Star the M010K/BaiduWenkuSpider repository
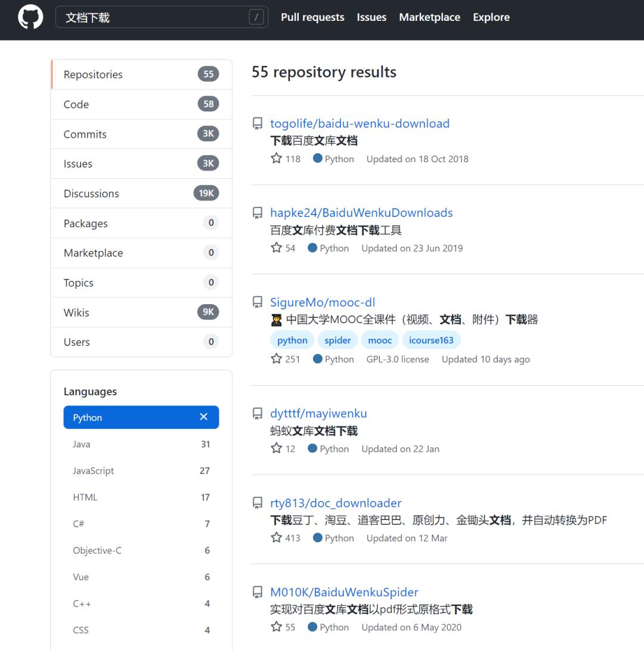The width and height of the screenshot is (644, 650). pos(276,627)
